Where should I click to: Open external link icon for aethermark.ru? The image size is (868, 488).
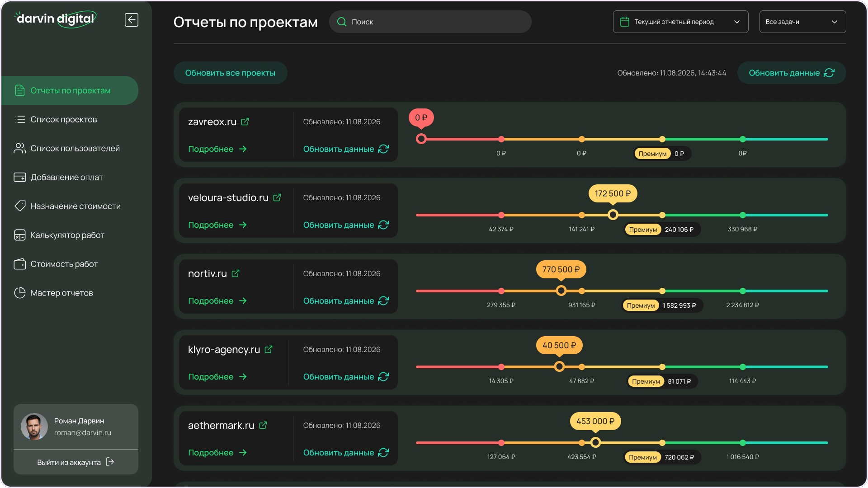tap(263, 425)
